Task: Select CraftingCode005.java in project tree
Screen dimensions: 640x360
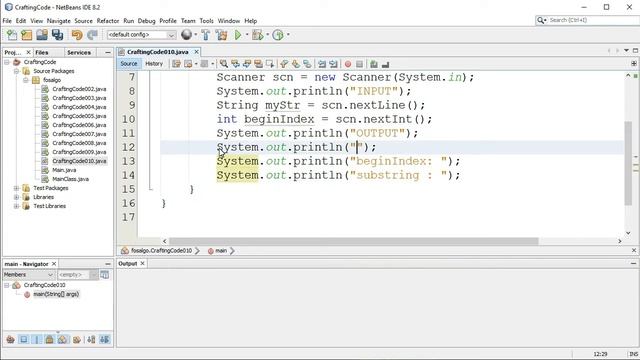Action: (x=79, y=116)
